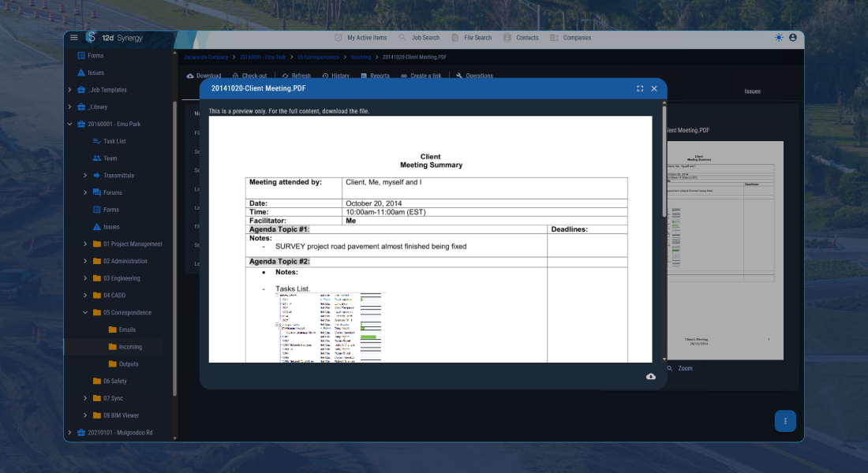Open the History panel
Screen dimensions: 868x473
[x=327, y=75]
